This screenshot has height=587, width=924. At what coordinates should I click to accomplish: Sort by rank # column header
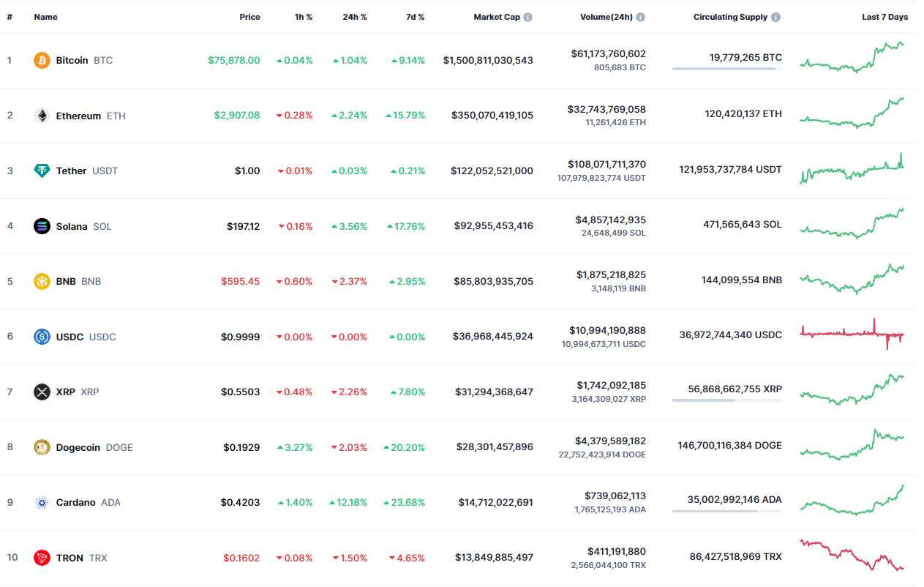point(10,17)
